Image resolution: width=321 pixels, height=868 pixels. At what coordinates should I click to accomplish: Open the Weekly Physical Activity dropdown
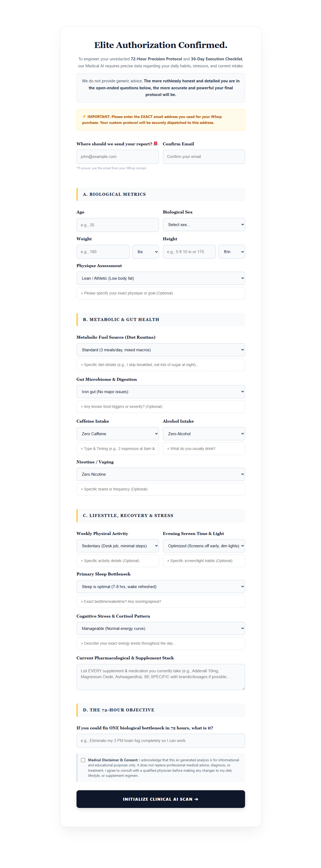(117, 546)
